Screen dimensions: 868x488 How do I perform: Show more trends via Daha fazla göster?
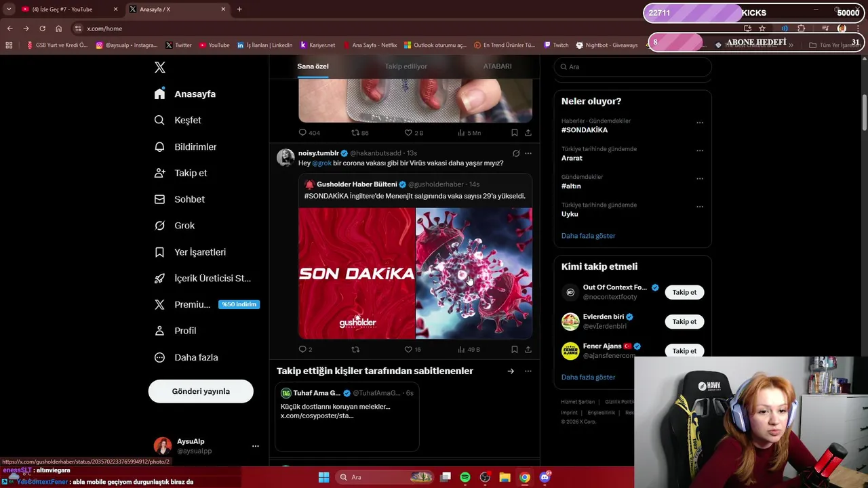589,236
